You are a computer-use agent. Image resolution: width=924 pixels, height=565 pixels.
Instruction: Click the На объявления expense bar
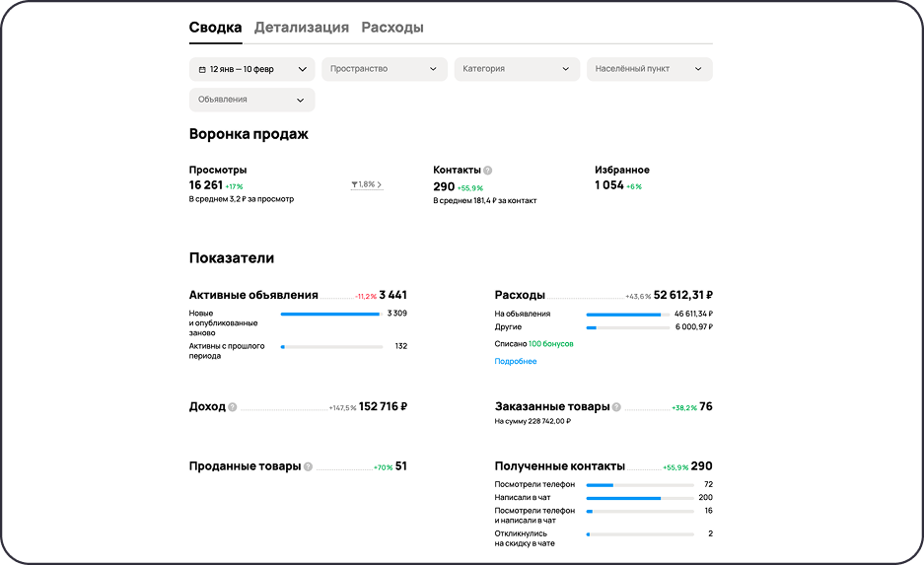click(628, 315)
